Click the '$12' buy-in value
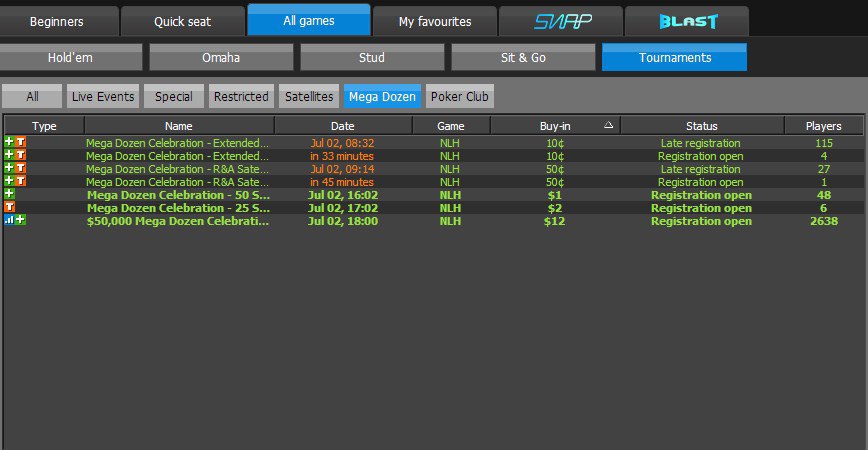This screenshot has width=868, height=450. tap(554, 221)
